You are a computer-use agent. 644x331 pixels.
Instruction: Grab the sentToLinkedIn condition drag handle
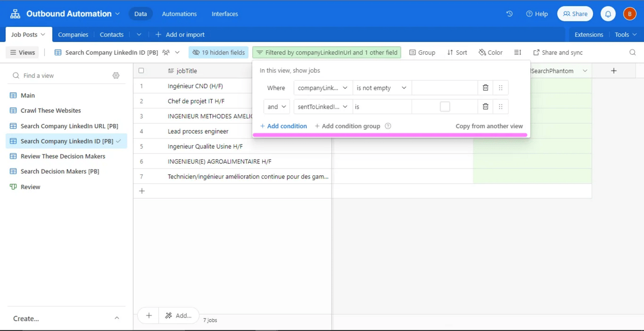[501, 106]
